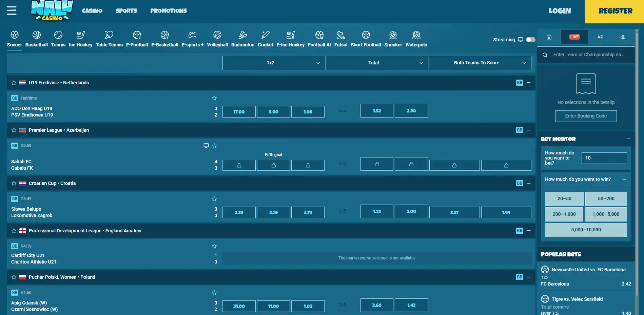
Task: Open the 1x2 market dropdown
Action: click(274, 63)
